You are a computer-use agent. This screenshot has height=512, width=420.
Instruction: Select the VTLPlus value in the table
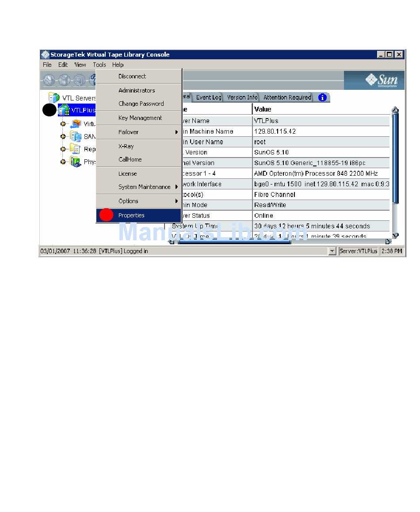pyautogui.click(x=321, y=121)
